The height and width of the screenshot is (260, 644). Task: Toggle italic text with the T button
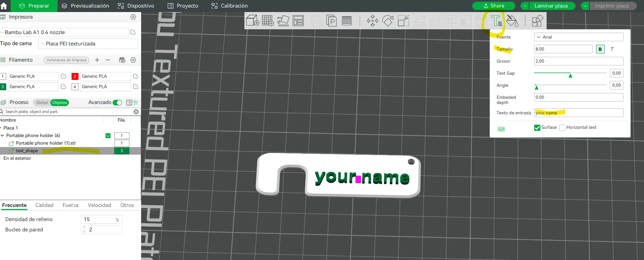pos(612,49)
